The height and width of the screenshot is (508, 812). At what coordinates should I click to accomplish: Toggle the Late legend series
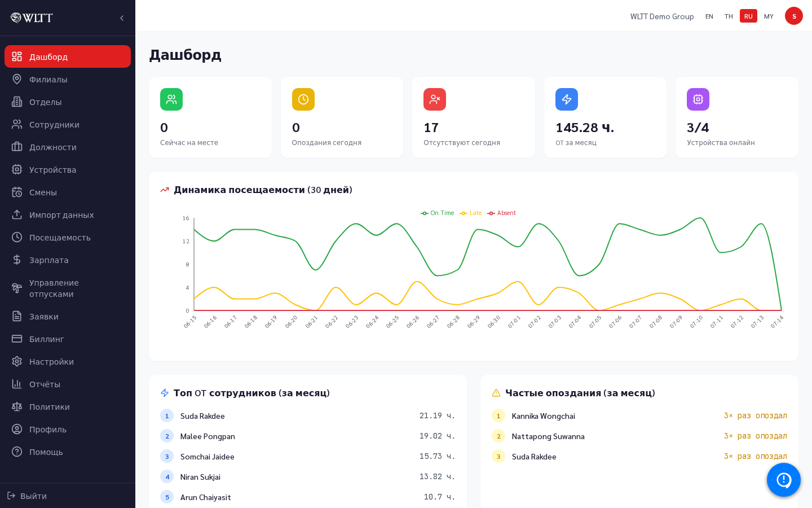471,213
